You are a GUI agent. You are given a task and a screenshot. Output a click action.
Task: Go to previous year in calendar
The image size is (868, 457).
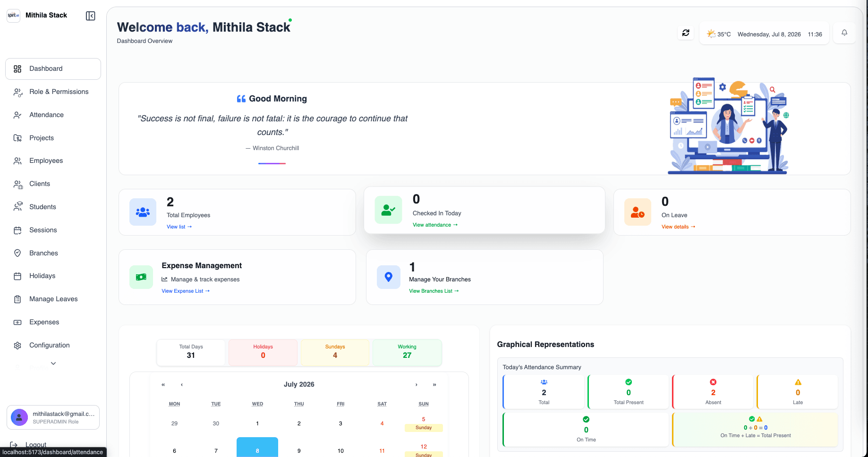[x=163, y=385]
